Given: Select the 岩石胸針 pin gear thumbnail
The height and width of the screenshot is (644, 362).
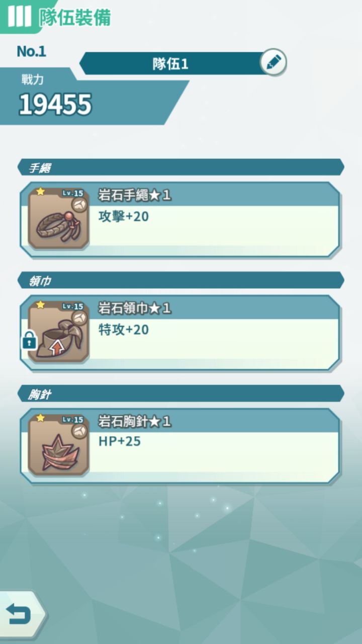Looking at the screenshot, I should pyautogui.click(x=58, y=445).
